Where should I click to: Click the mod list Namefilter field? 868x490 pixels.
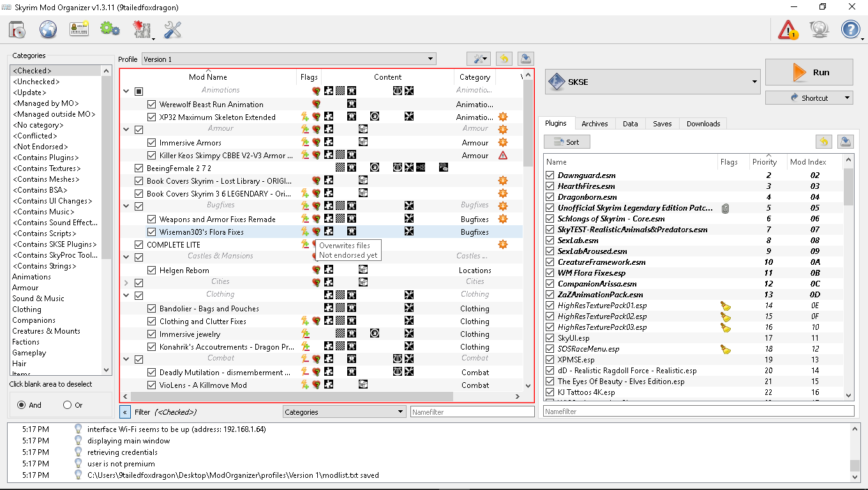tap(472, 412)
